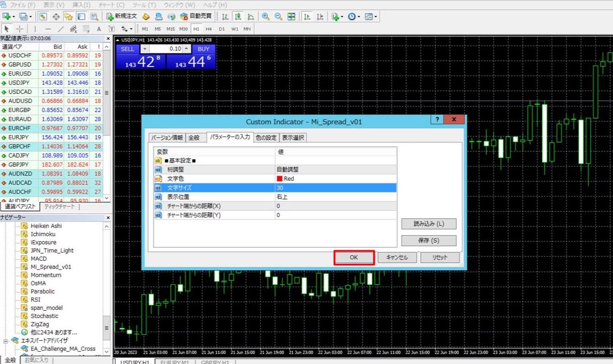Zoom in on the chart with the magnifier icon
613x364 pixels.
266,16
